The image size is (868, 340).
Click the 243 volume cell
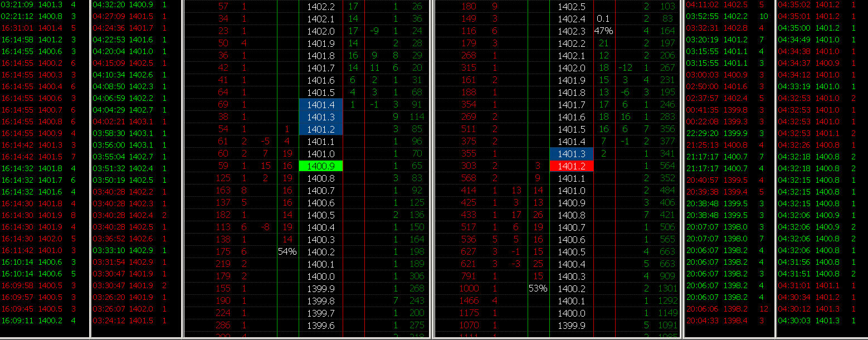click(x=416, y=300)
